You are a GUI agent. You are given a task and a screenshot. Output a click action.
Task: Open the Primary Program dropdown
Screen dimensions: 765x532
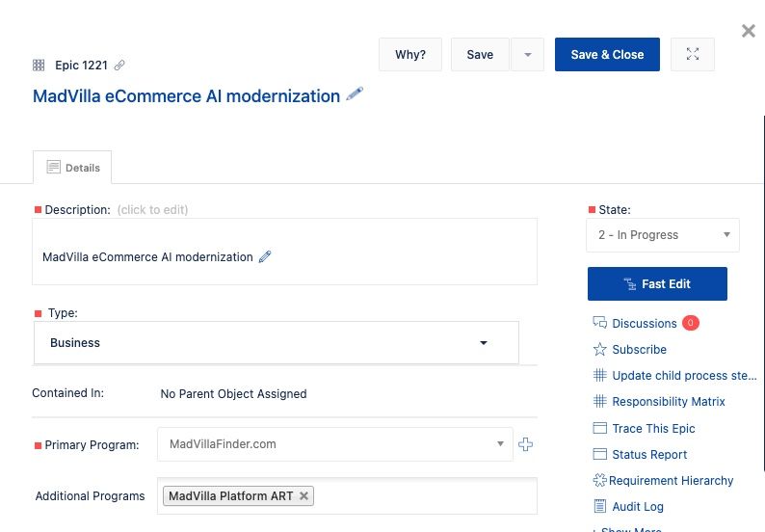pos(335,444)
